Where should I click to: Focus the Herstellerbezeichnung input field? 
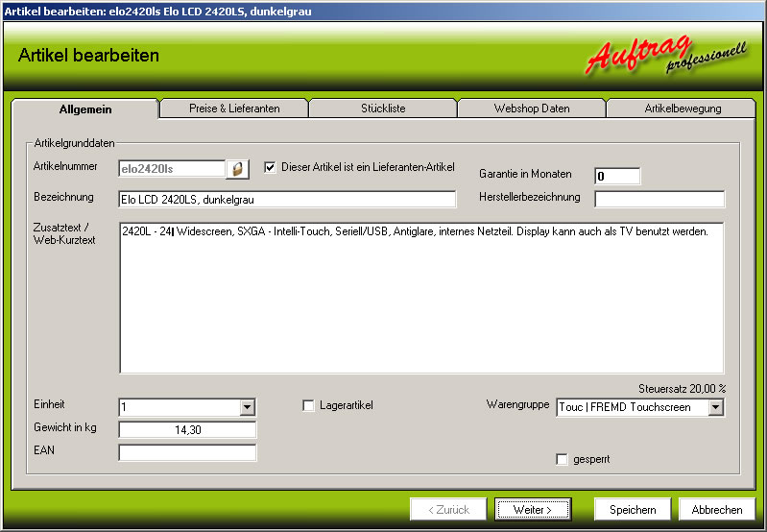659,199
